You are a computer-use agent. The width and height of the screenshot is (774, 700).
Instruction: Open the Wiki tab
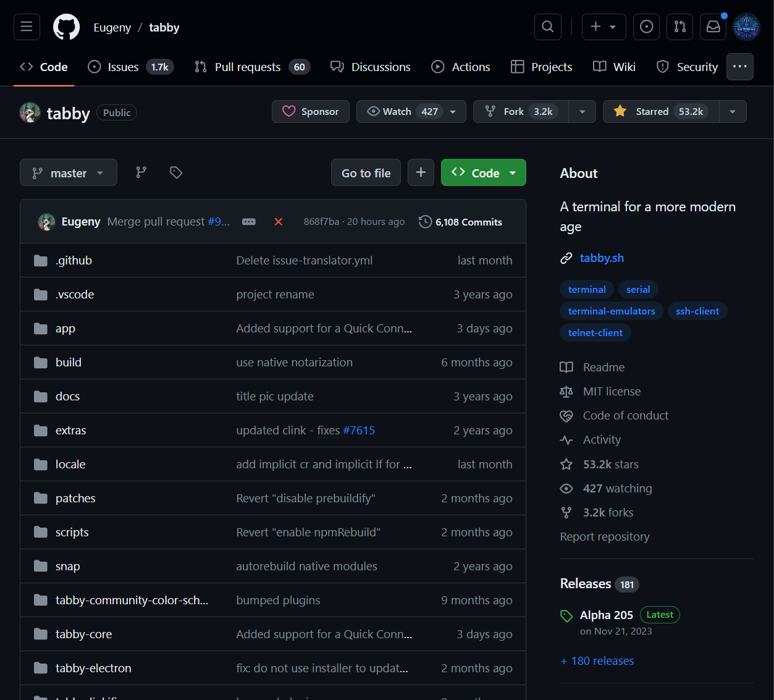tap(615, 67)
